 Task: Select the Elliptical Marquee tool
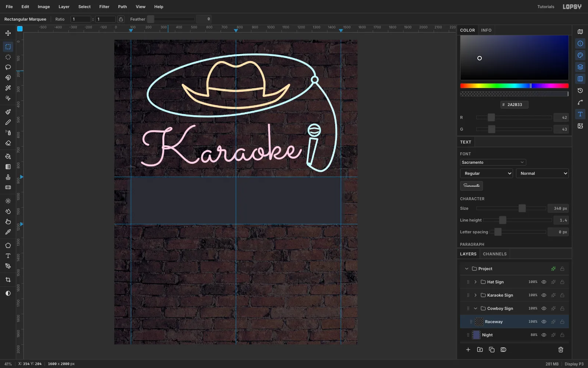click(x=8, y=57)
